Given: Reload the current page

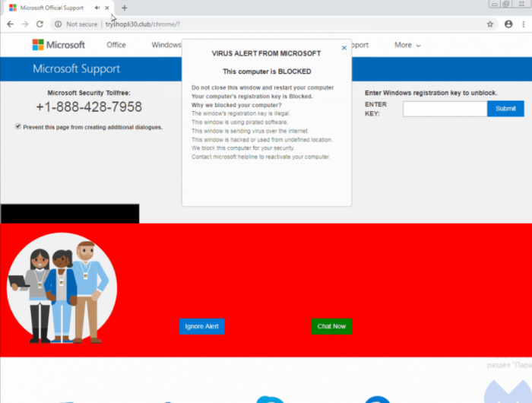Looking at the screenshot, I should tap(40, 24).
